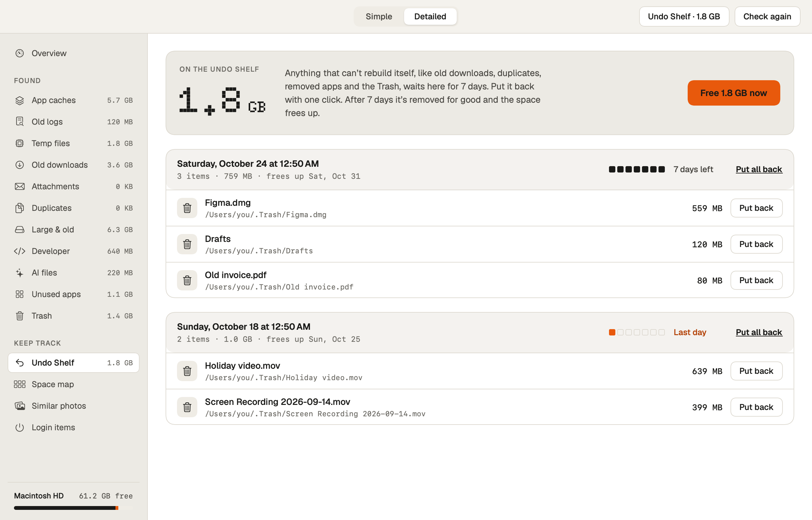Click the Macintosh HD storage usage bar
Image resolution: width=812 pixels, height=520 pixels.
[x=73, y=508]
